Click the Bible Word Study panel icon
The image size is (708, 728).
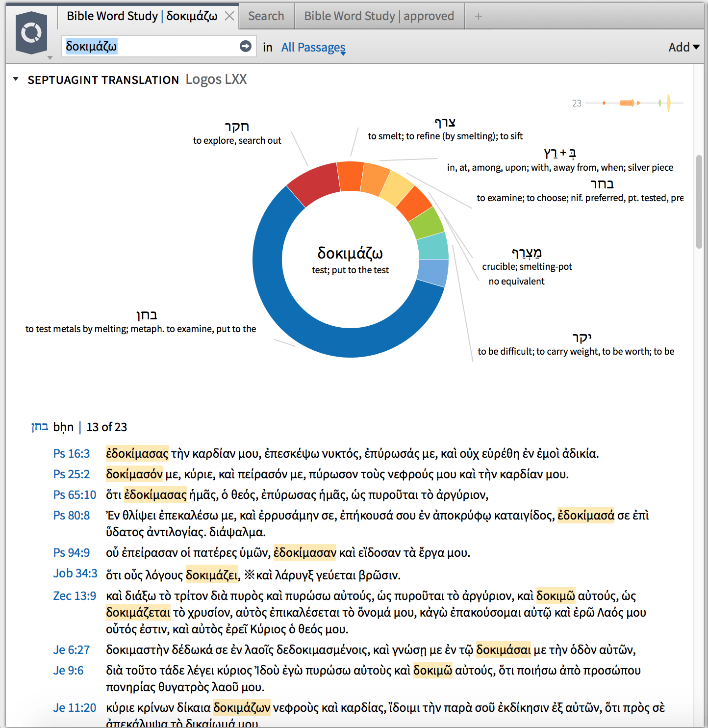point(31,32)
